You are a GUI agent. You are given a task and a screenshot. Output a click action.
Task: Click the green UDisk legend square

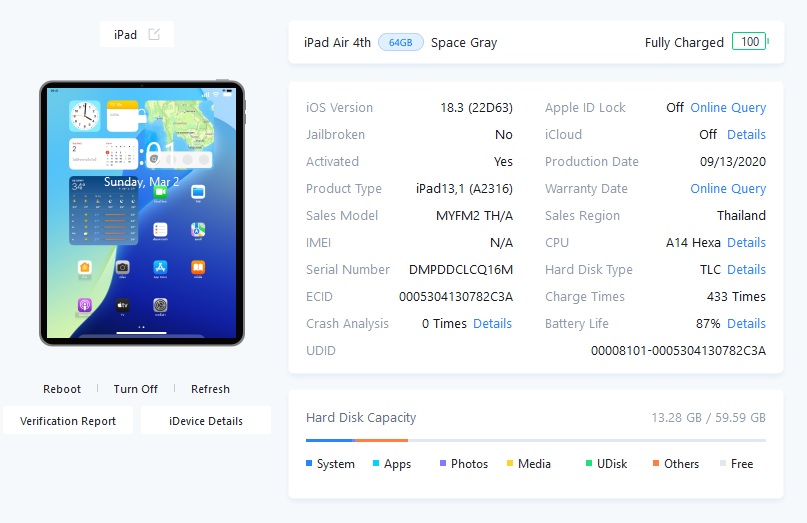(x=589, y=463)
